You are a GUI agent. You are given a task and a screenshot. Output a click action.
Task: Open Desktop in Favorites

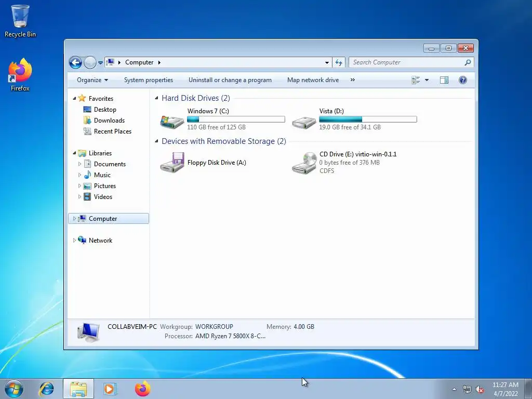105,109
